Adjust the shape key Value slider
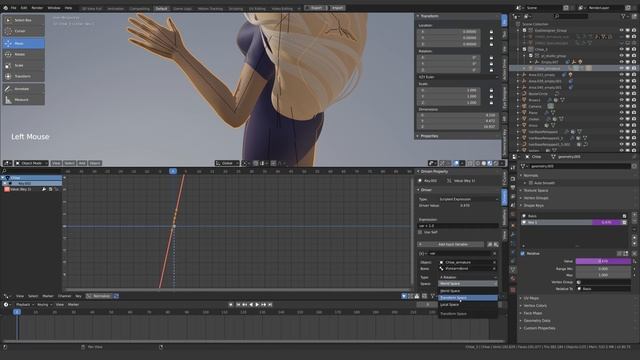 click(x=603, y=261)
